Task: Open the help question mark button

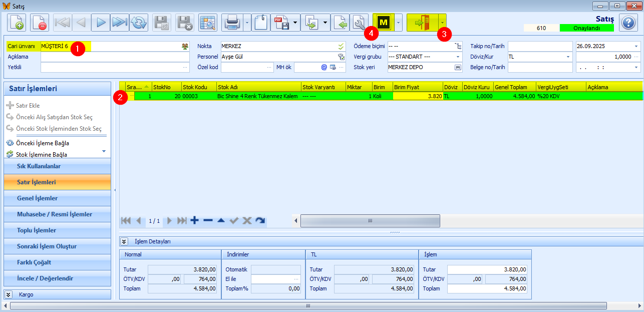Action: pos(628,23)
